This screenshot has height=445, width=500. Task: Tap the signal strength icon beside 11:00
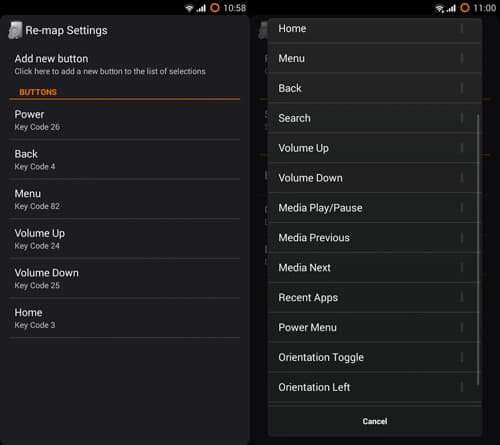pyautogui.click(x=451, y=8)
